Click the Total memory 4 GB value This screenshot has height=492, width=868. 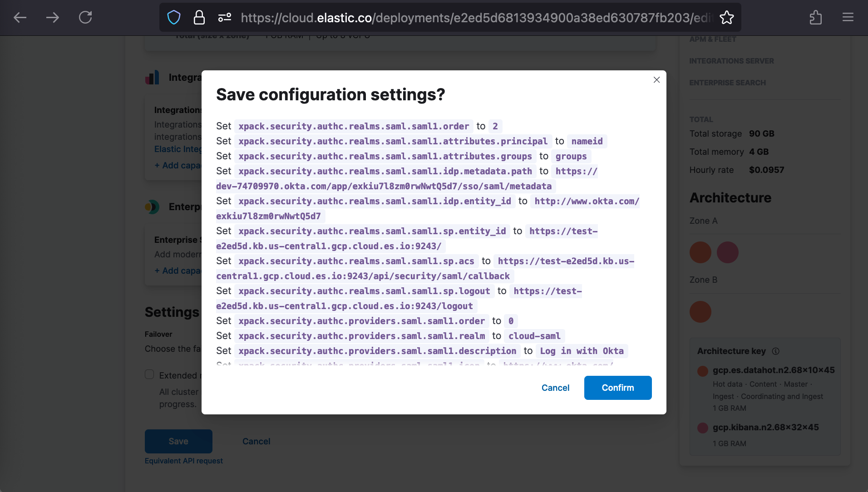(x=759, y=152)
